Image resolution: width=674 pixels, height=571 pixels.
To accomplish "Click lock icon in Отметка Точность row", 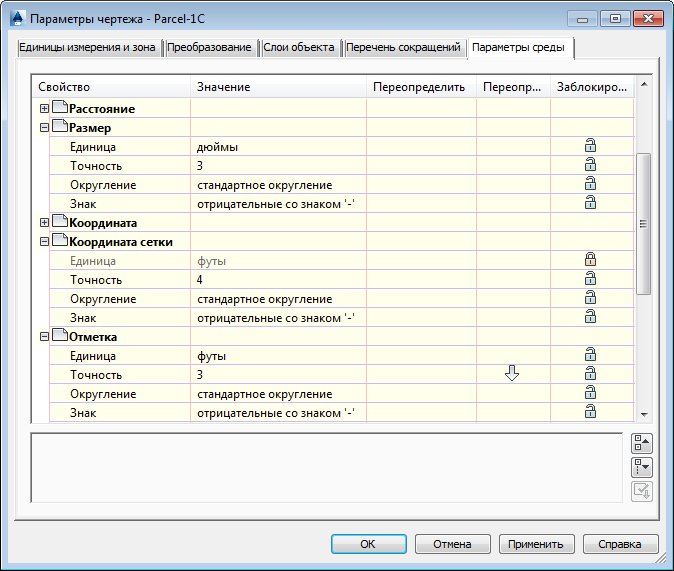I will pos(590,374).
